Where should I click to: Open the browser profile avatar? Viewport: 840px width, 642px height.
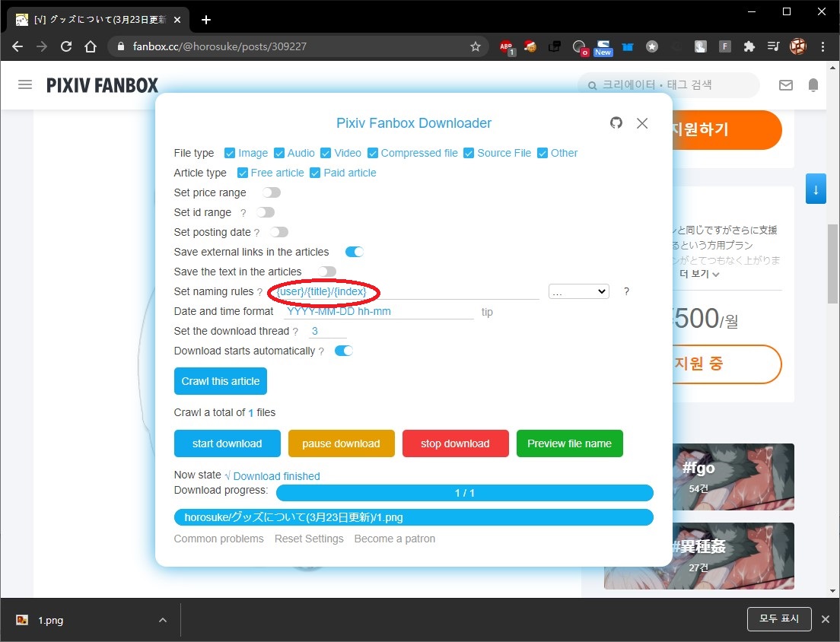797,46
